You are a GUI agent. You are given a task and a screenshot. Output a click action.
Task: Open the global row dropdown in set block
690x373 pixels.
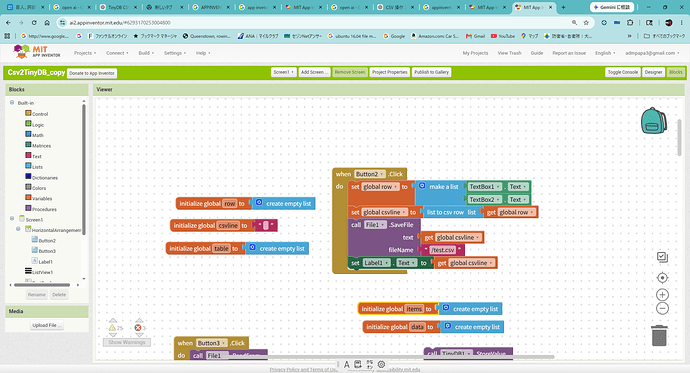(x=380, y=186)
